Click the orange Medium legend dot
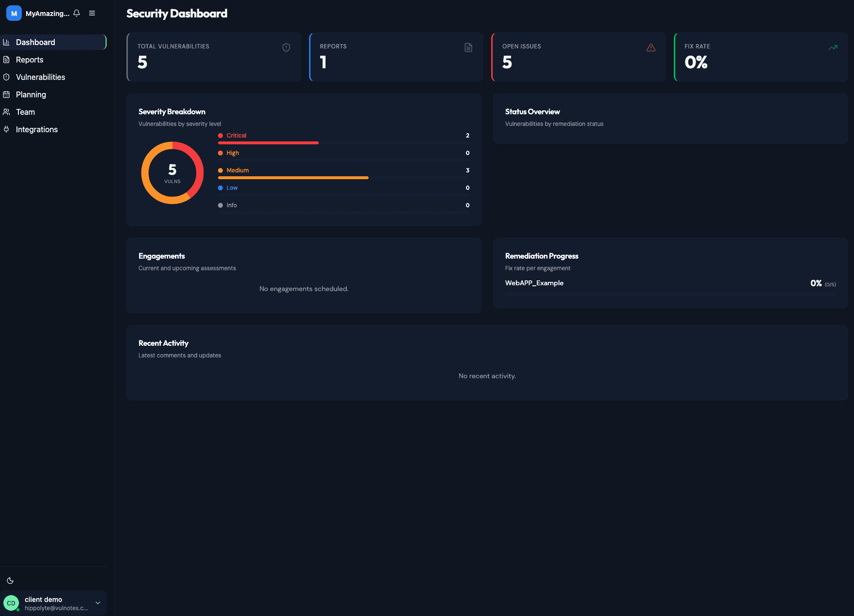 [220, 170]
